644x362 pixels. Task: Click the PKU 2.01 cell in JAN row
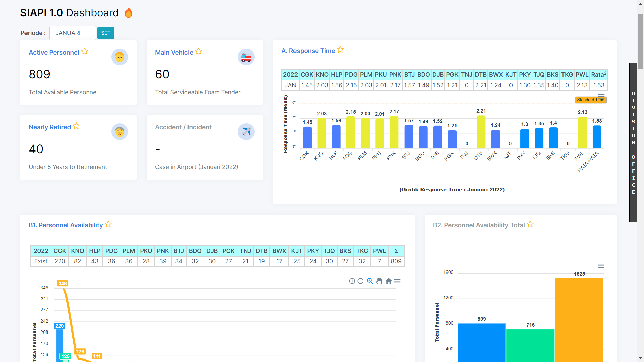click(x=381, y=85)
